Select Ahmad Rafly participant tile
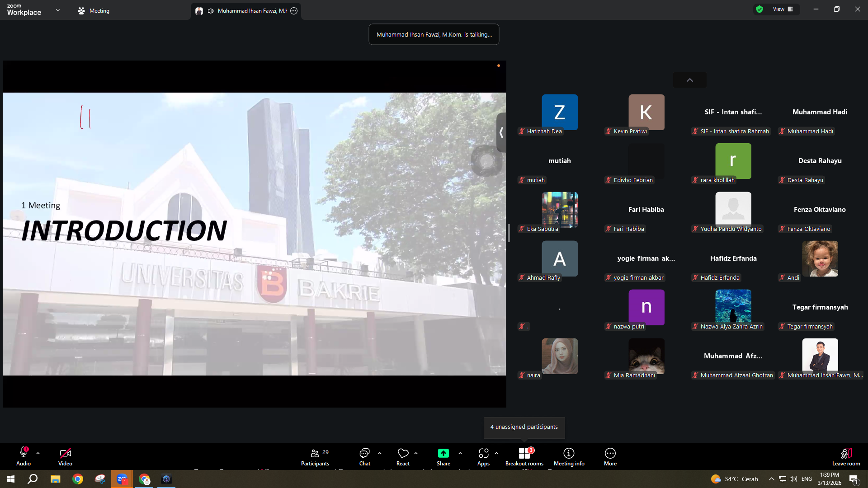 560,258
